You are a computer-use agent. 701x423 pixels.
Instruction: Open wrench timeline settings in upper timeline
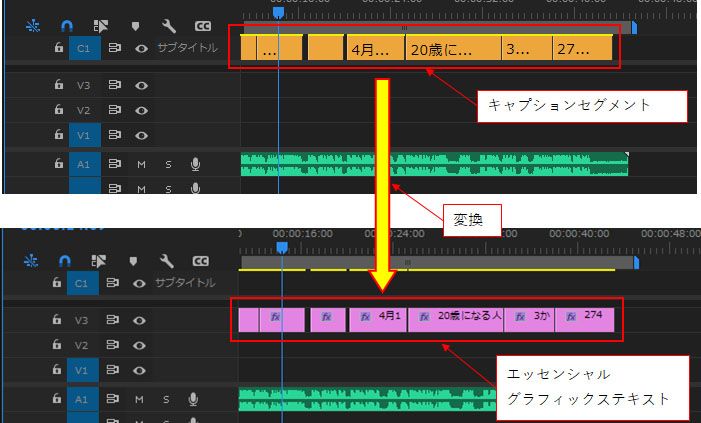pos(169,26)
